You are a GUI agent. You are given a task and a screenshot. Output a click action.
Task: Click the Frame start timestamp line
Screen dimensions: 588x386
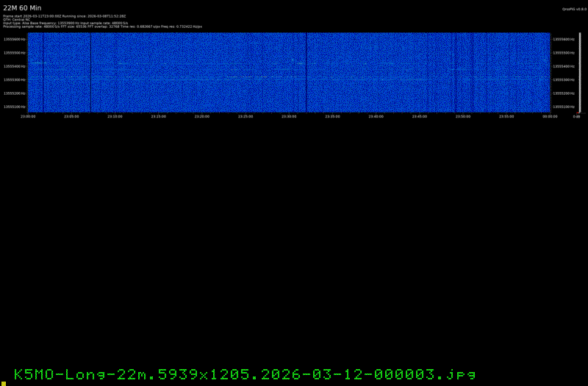[x=65, y=15]
